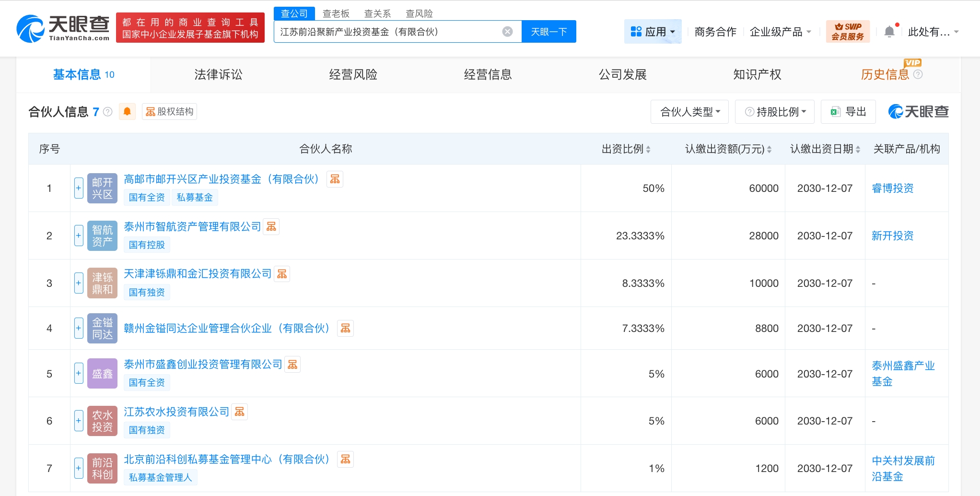Sort by 出资比例 column arrows
The width and height of the screenshot is (980, 496).
648,149
